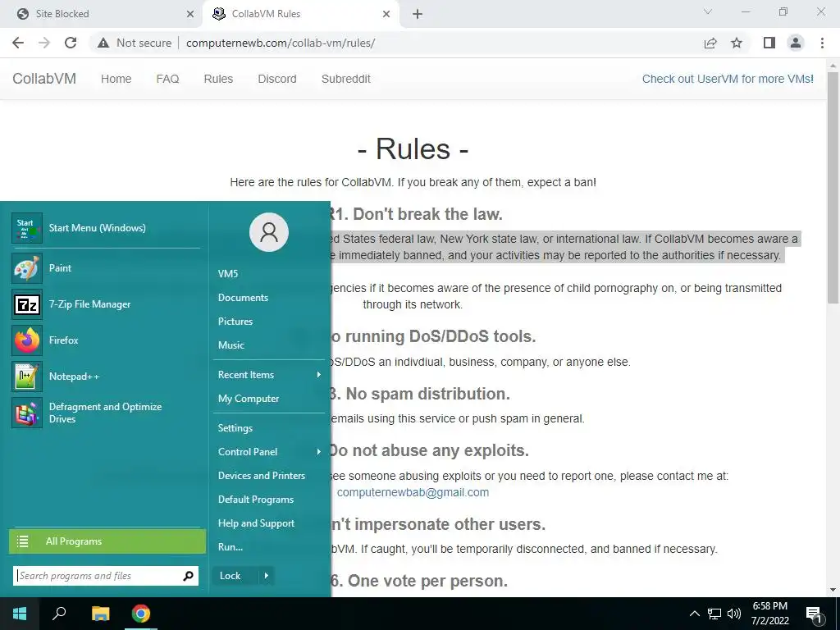Open Chrome profile icon

pyautogui.click(x=796, y=43)
